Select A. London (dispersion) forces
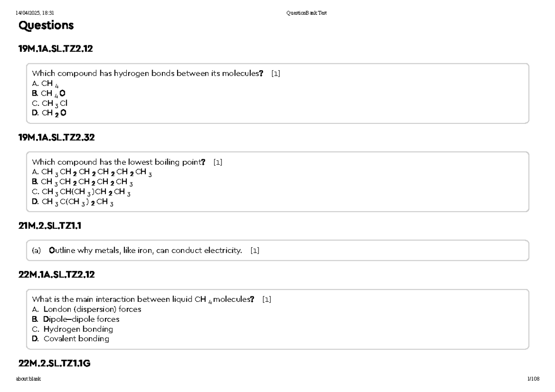This screenshot has width=555, height=392. click(86, 309)
